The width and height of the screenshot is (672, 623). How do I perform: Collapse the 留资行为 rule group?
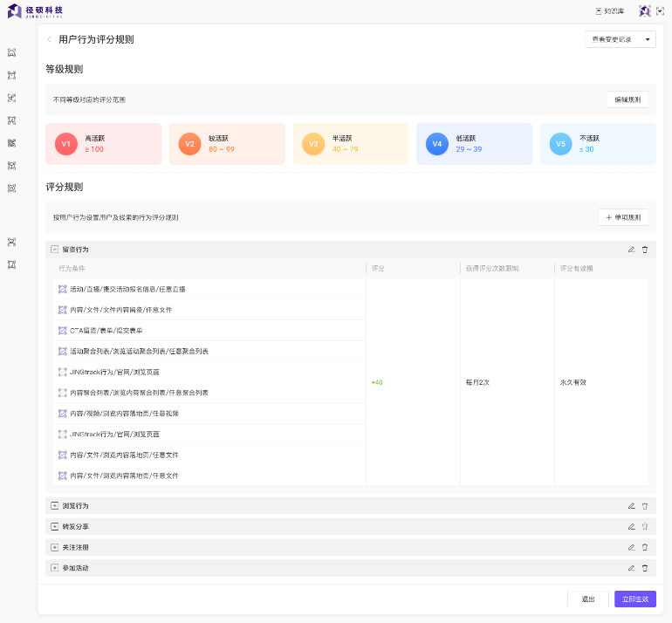54,250
